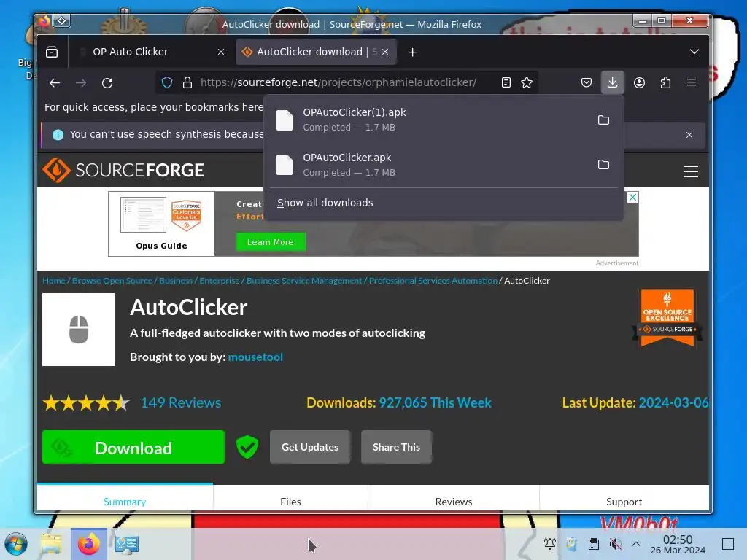This screenshot has width=747, height=560.
Task: Close the OP Auto Clicker tab
Action: (221, 52)
